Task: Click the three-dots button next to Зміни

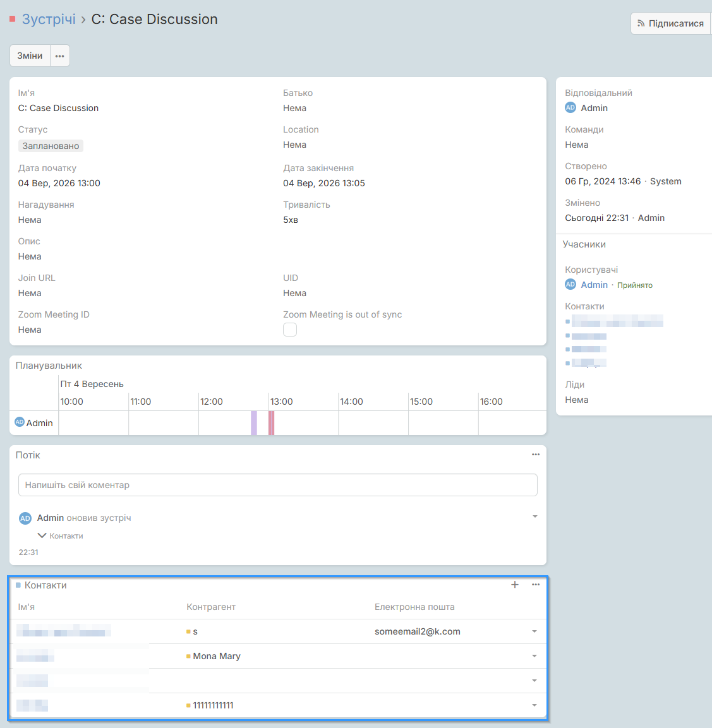Action: click(x=59, y=56)
